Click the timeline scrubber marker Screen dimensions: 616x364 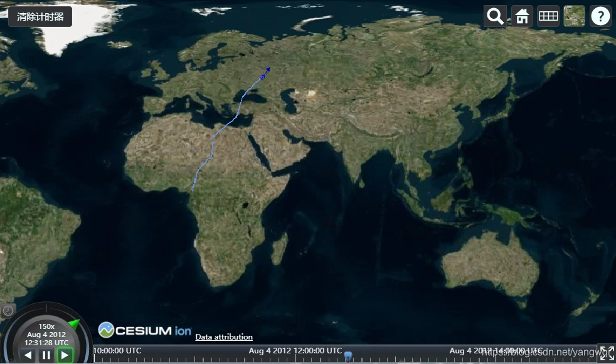coord(348,356)
